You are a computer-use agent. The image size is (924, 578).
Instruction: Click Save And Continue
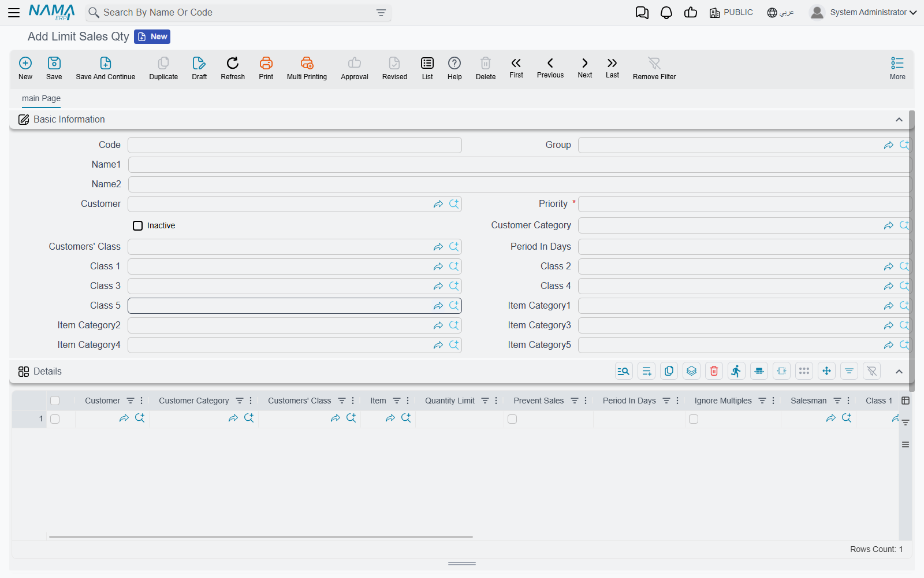pos(106,68)
